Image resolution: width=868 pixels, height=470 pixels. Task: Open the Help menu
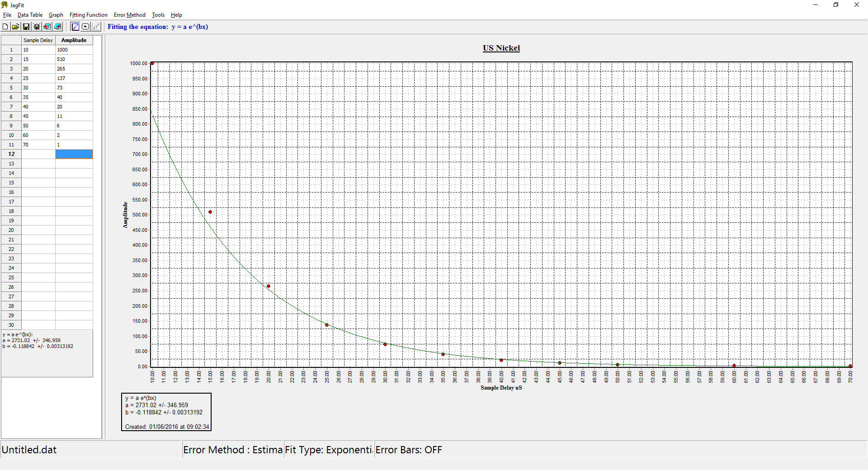pos(176,15)
